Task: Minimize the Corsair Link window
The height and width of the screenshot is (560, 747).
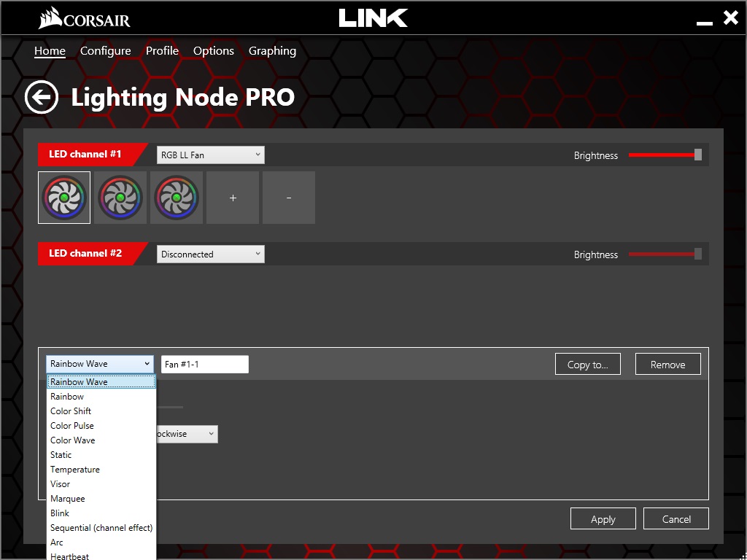Action: click(704, 23)
